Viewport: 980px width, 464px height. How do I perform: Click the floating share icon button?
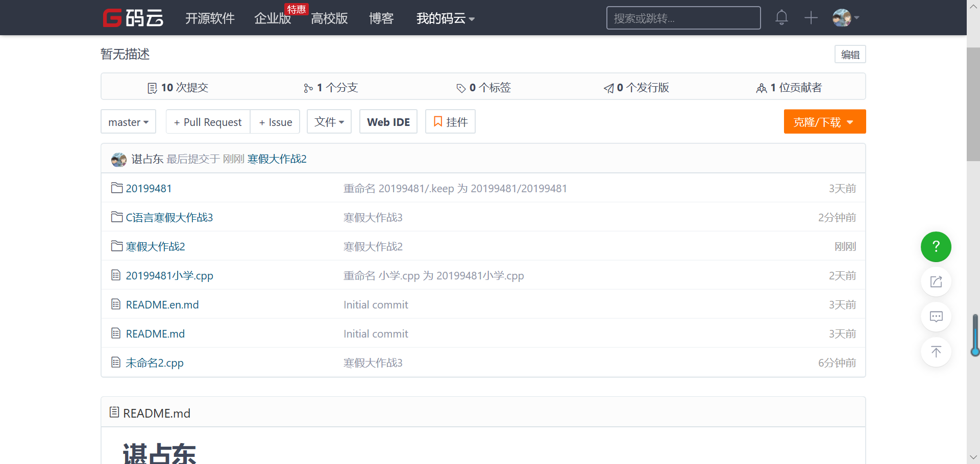click(936, 281)
